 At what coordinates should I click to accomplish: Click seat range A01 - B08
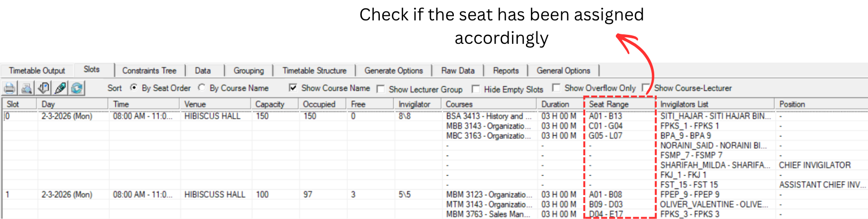tap(606, 195)
